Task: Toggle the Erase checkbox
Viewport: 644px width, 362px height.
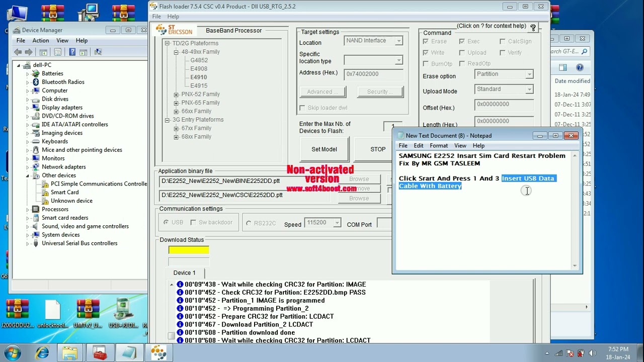Action: point(426,41)
